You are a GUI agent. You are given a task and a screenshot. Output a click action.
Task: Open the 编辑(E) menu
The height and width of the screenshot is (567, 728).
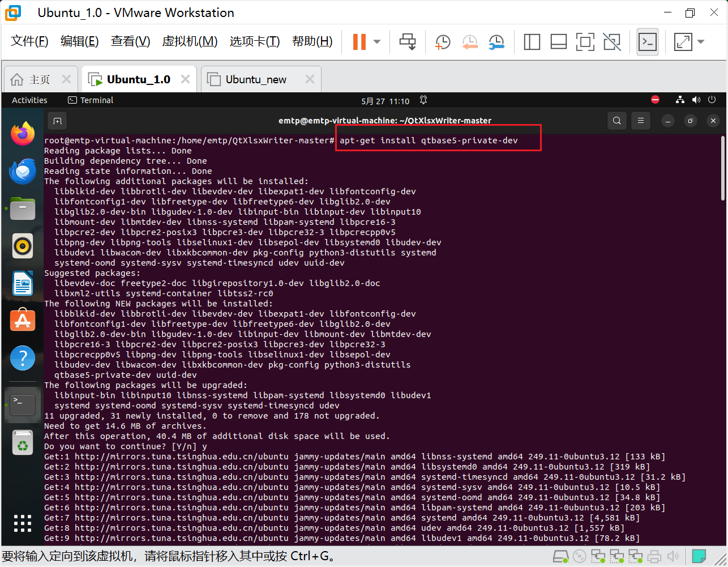[x=79, y=41]
